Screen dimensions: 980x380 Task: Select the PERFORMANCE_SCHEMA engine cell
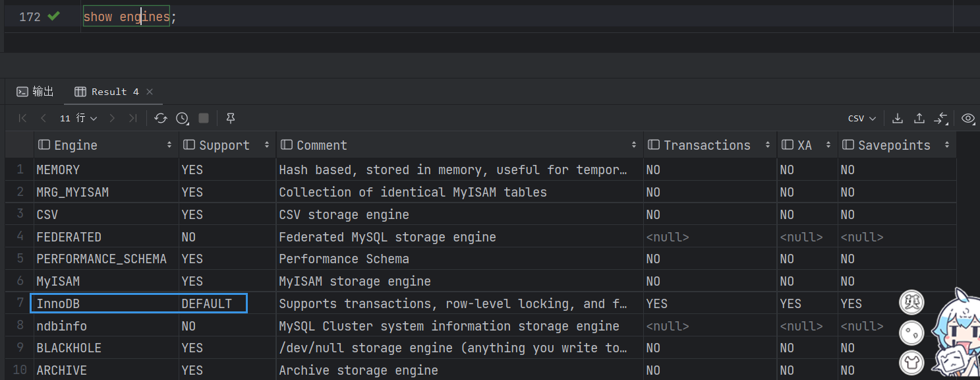(x=106, y=259)
